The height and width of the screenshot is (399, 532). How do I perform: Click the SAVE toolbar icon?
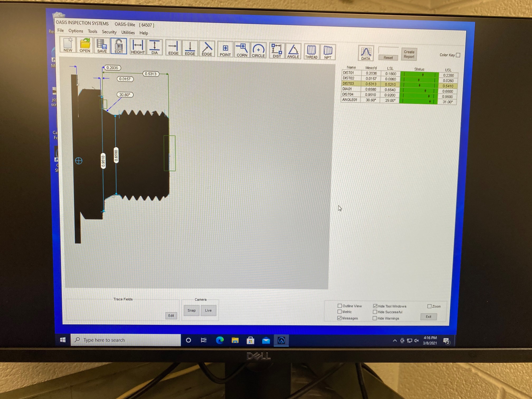[x=102, y=46]
